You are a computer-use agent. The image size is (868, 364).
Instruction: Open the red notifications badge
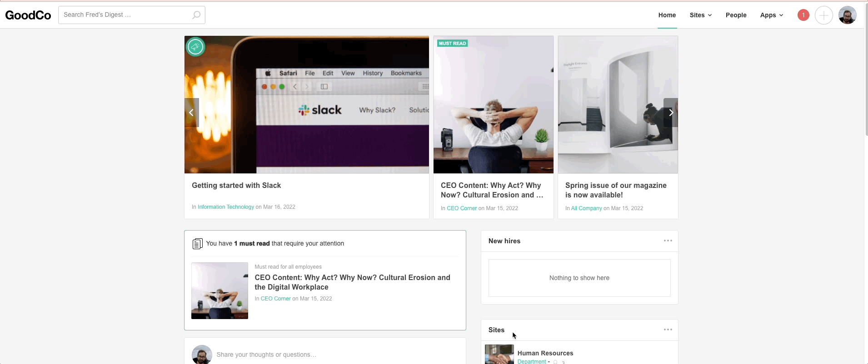803,15
